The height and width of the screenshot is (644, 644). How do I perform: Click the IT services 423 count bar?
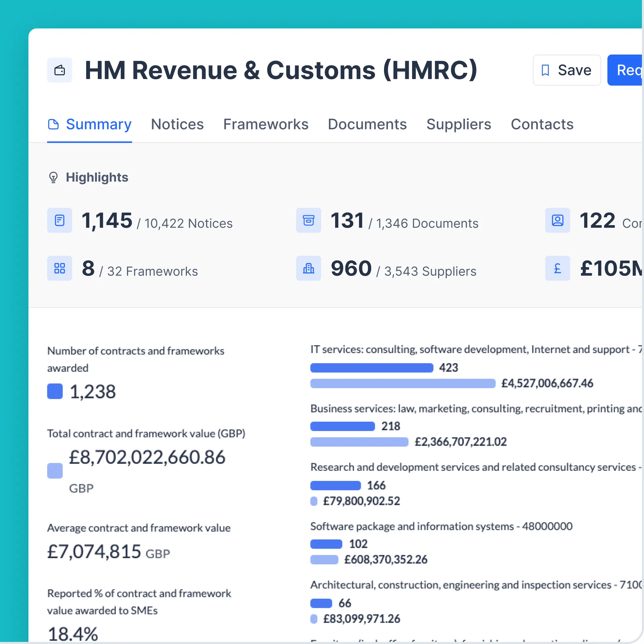372,368
